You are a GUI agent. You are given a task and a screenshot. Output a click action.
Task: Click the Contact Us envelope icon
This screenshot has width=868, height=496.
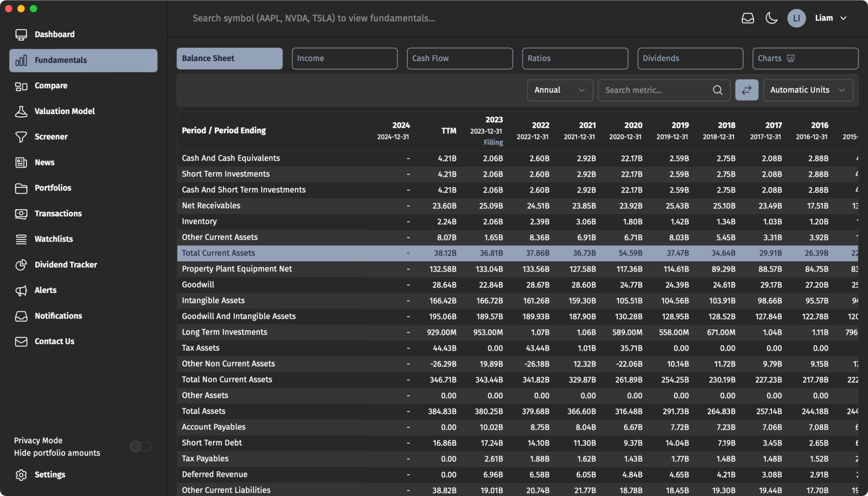[21, 341]
